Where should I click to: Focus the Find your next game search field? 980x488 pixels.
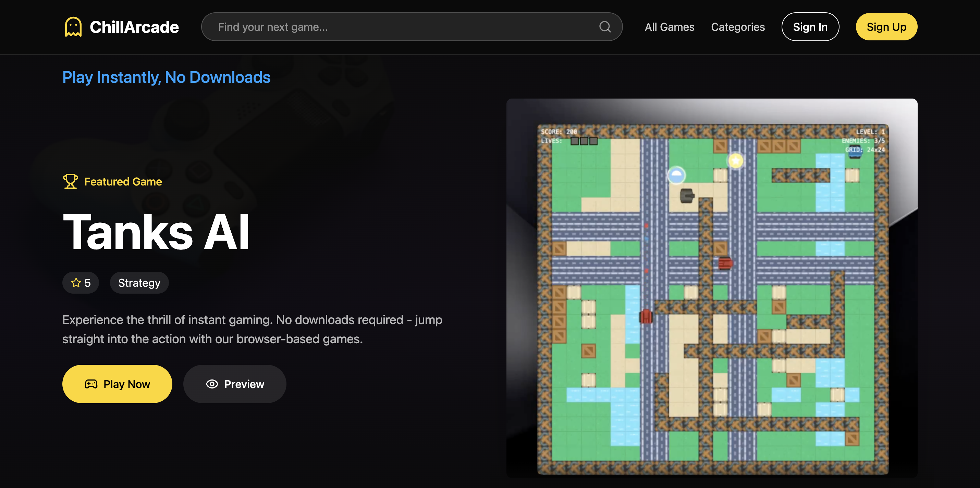coord(400,27)
